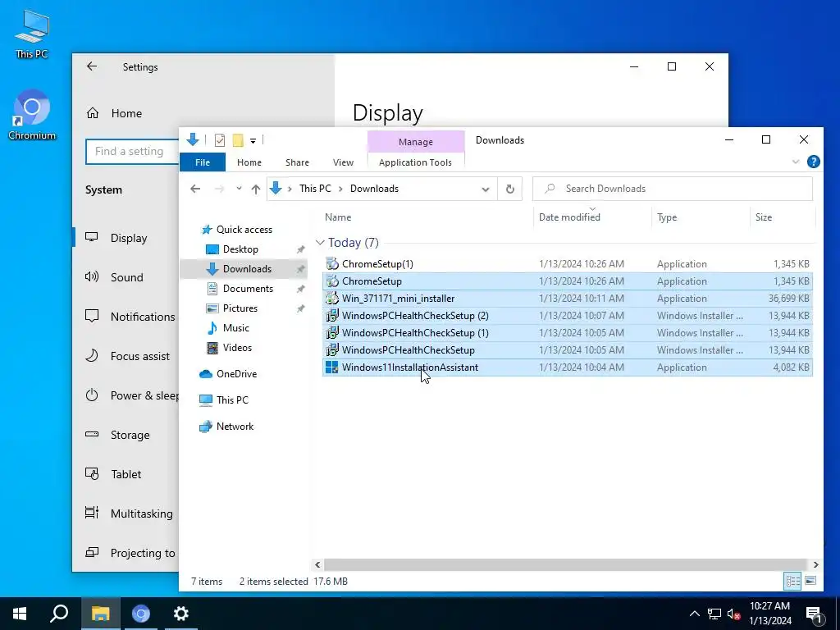Click the Windows11InstallationAssistant file icon
Viewport: 840px width, 630px height.
[x=332, y=367]
